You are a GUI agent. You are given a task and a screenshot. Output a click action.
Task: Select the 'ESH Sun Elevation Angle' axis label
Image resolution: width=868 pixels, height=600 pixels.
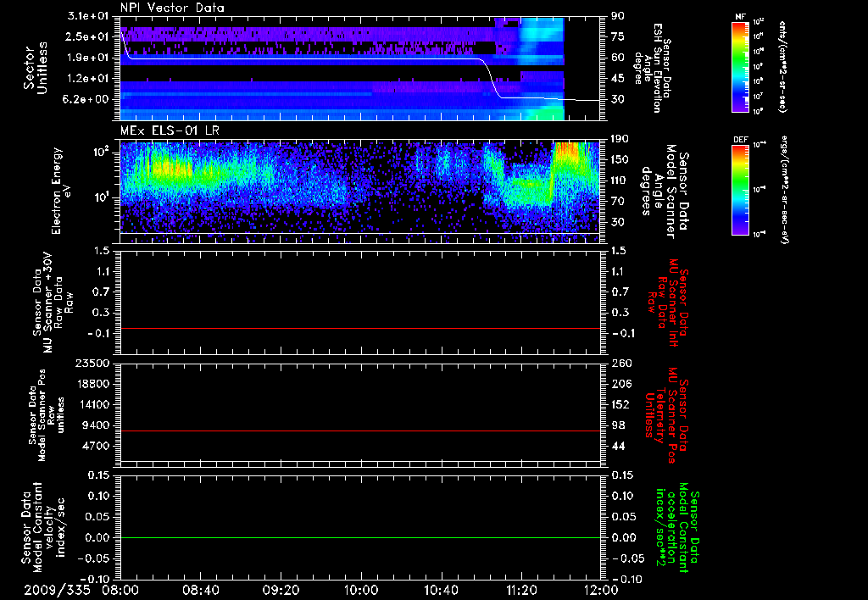(x=654, y=68)
